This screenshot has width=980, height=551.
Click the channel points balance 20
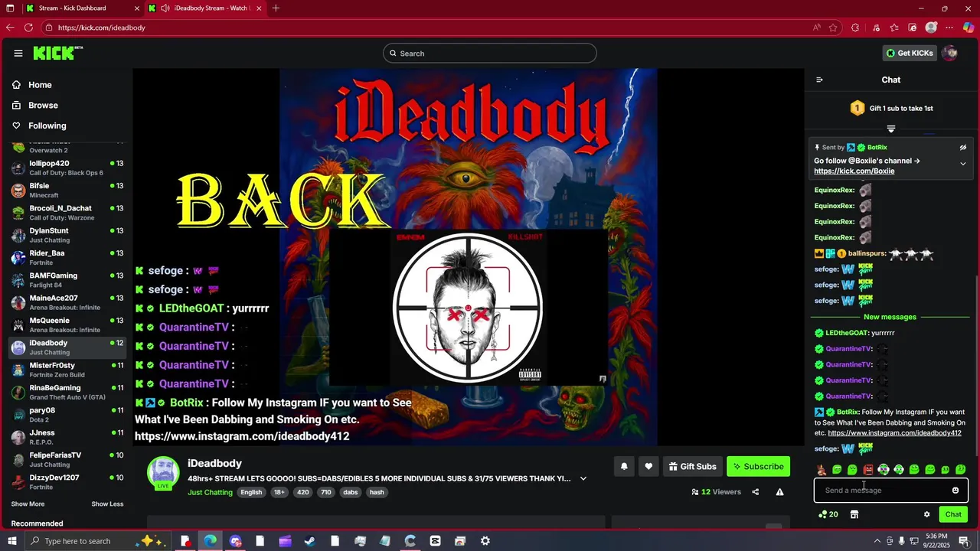[828, 514]
